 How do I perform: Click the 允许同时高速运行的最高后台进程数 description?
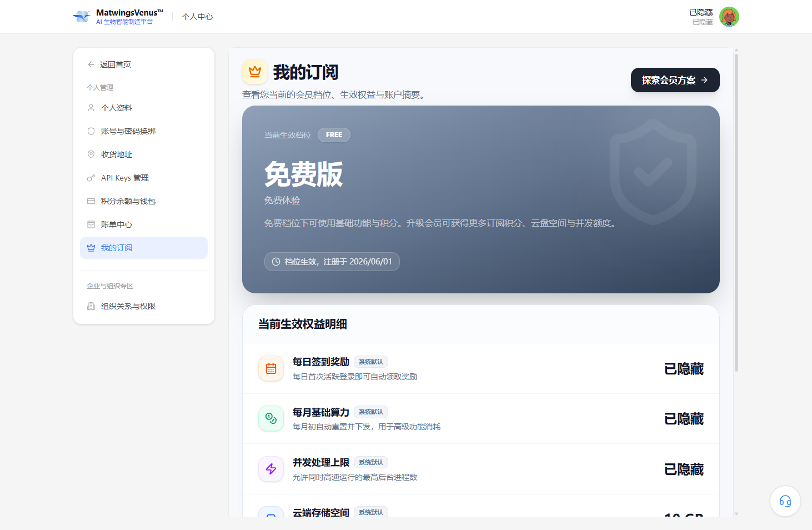[355, 477]
